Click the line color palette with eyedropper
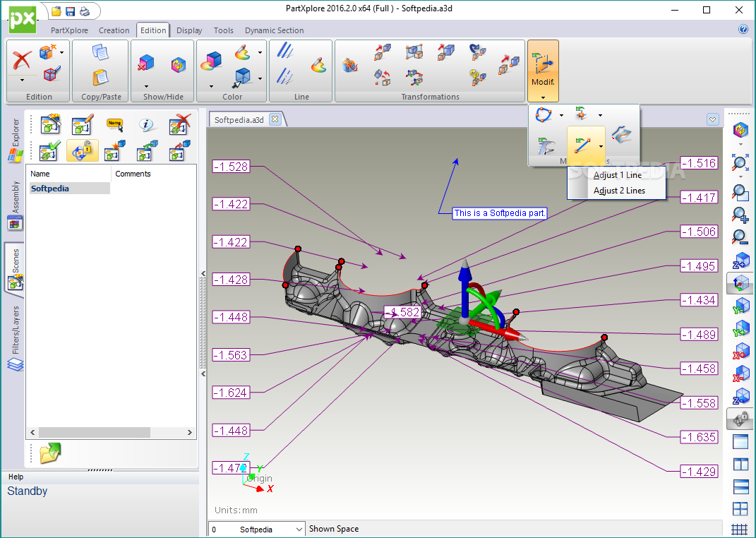 tap(318, 64)
